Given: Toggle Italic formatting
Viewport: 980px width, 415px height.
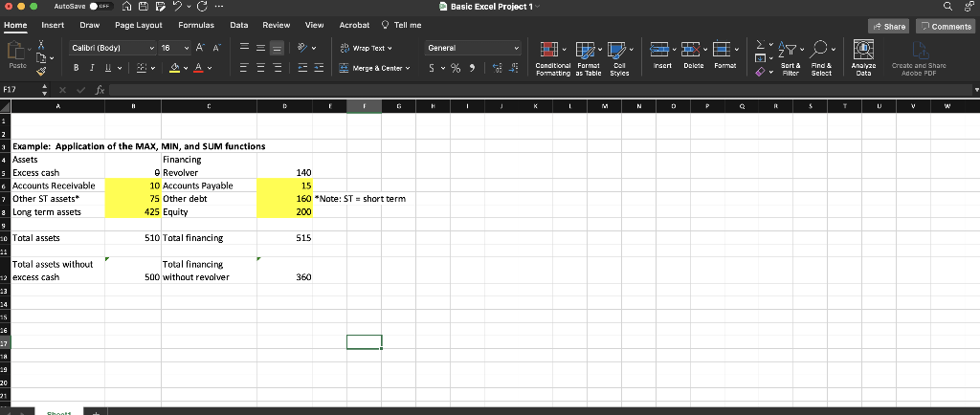Looking at the screenshot, I should 91,68.
